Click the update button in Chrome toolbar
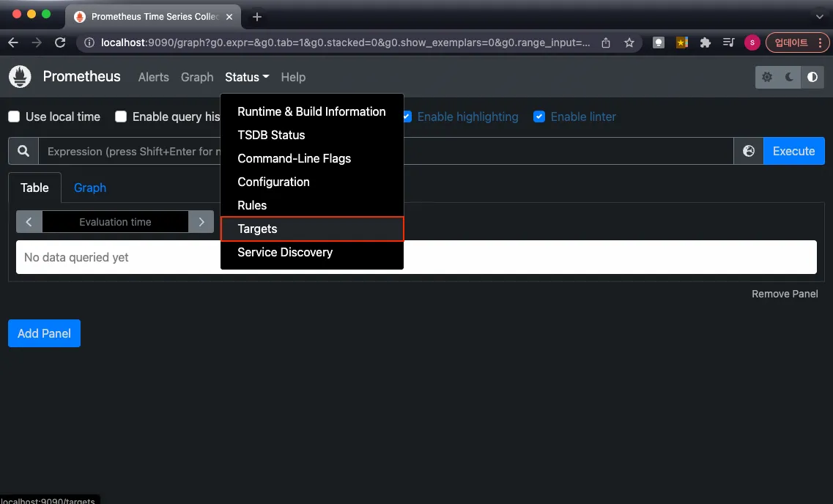Viewport: 833px width, 504px height. (791, 42)
